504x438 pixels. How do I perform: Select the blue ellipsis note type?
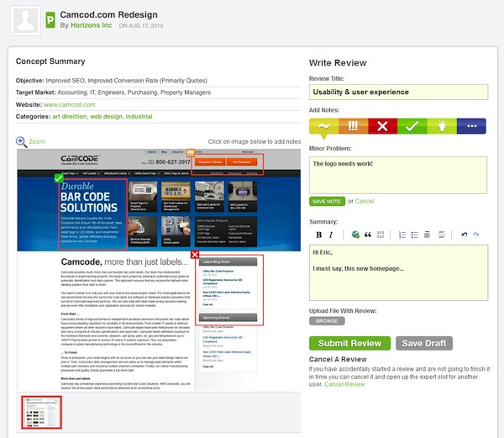tap(472, 127)
